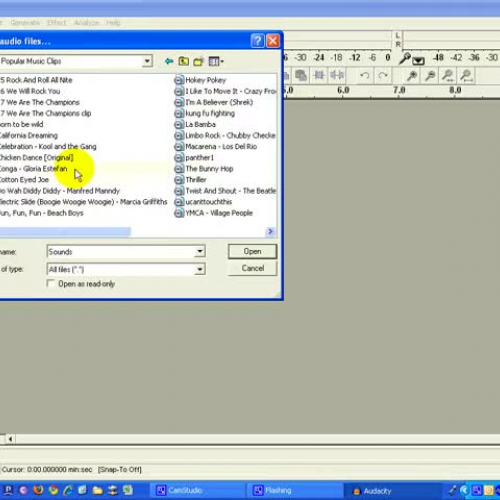Click the Open button
Screen dimensions: 500x500
[252, 251]
